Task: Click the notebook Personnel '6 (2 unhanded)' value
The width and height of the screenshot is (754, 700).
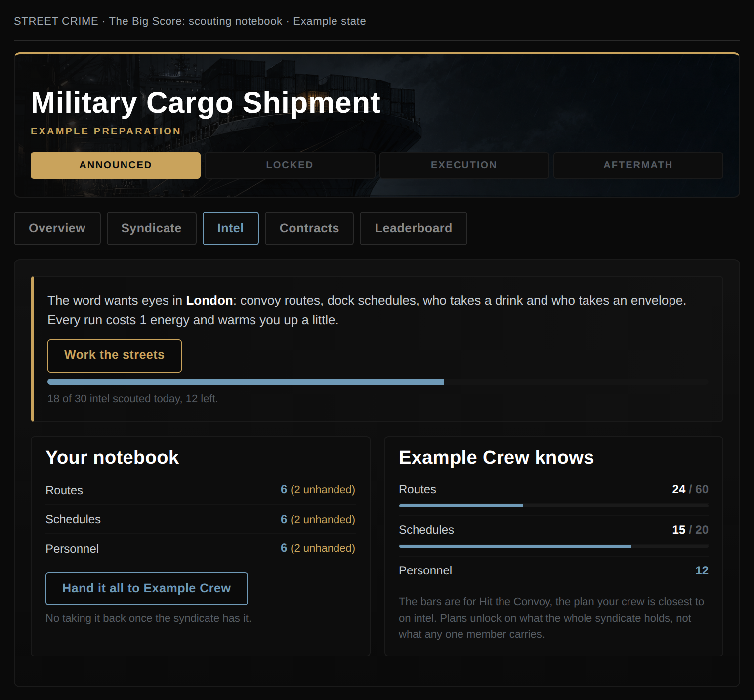Action: pyautogui.click(x=318, y=548)
